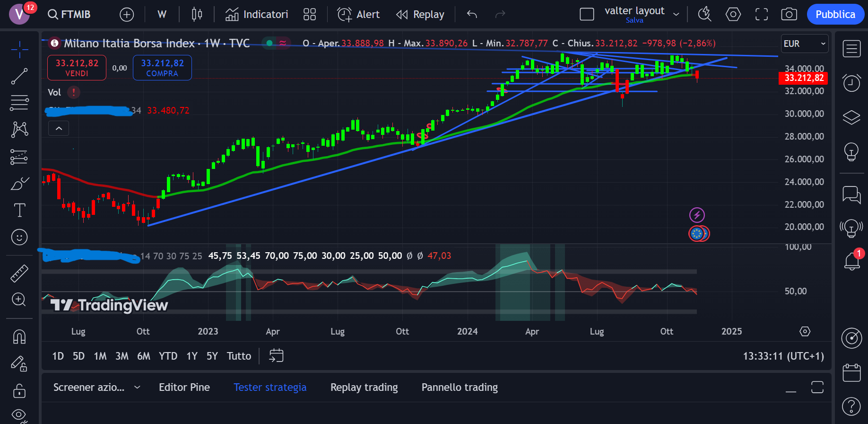868x424 pixels.
Task: Enter fullscreen mode
Action: [x=762, y=15]
